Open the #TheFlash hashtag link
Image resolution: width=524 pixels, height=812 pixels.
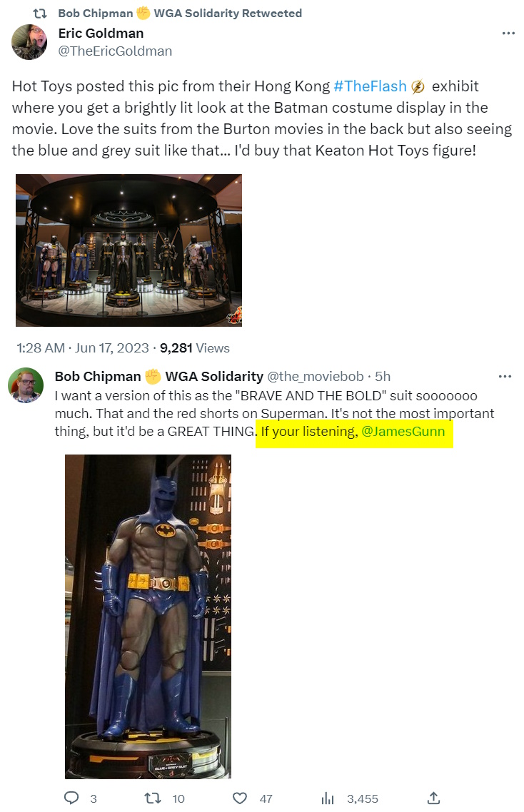(x=371, y=86)
